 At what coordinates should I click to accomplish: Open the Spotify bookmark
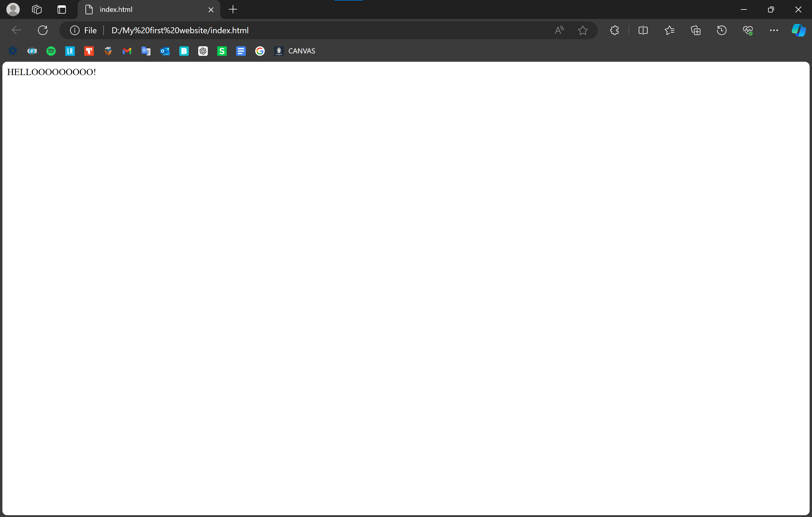coord(51,51)
